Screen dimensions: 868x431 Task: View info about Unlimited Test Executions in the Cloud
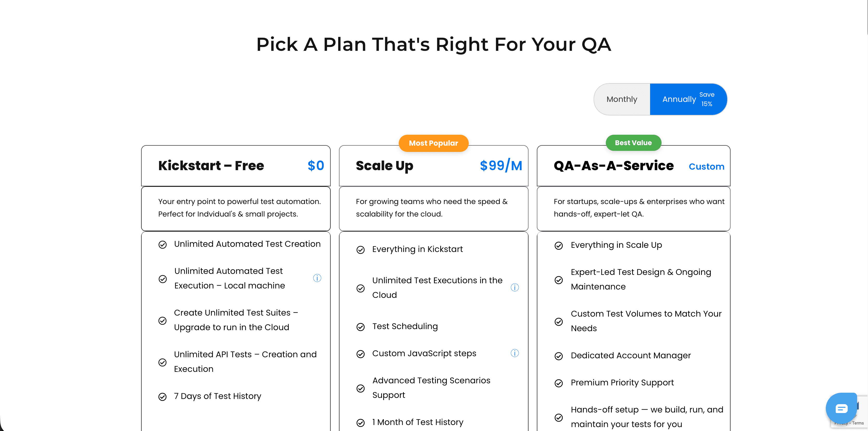coord(515,287)
